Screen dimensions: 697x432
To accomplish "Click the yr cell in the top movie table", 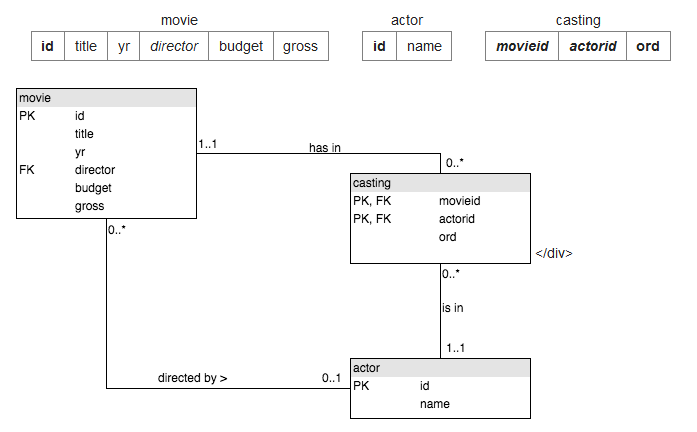I will 122,46.
